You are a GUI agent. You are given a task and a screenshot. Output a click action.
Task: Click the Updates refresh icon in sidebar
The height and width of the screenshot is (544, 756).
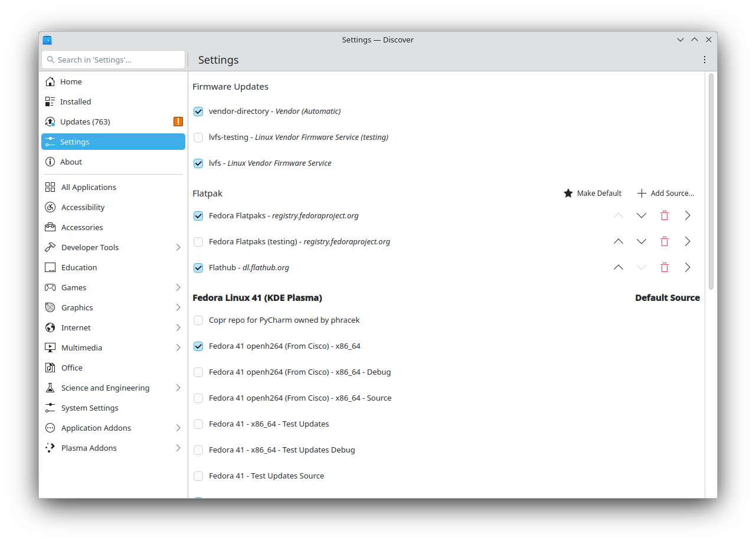(50, 122)
